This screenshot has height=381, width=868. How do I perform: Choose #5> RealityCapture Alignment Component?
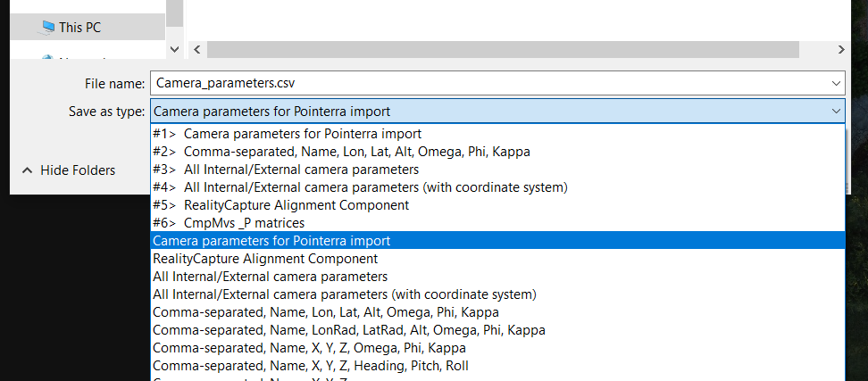tap(497, 205)
